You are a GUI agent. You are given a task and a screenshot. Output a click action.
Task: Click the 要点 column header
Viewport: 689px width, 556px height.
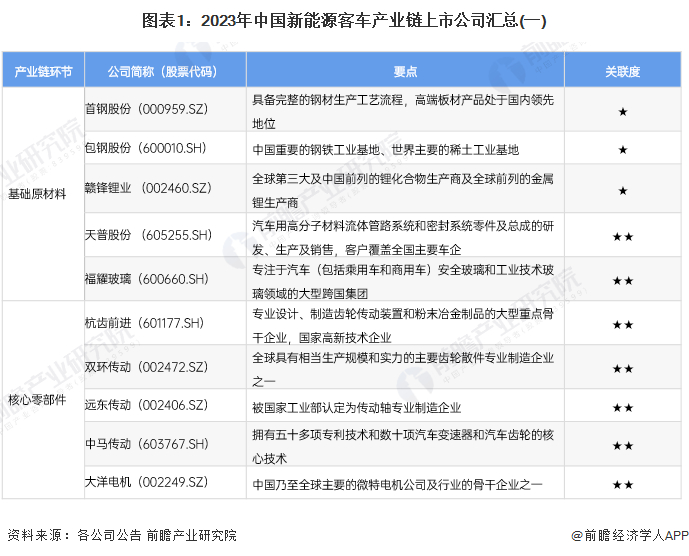[x=405, y=71]
